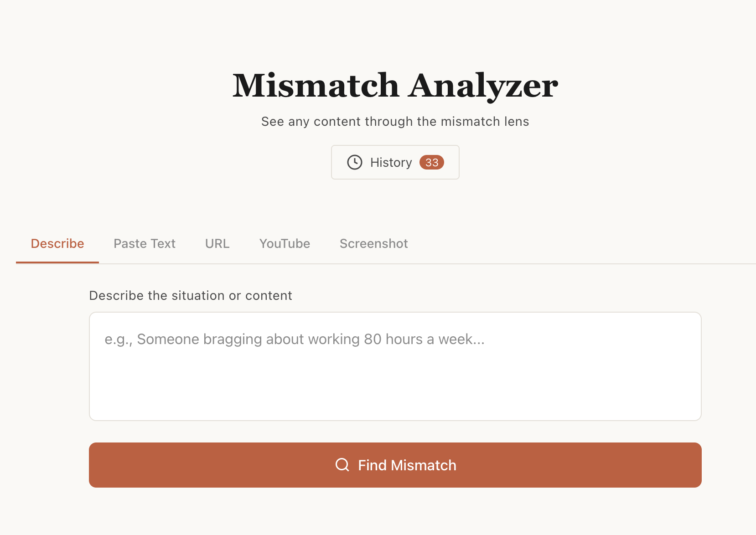
Task: Click the clock icon on History button
Action: click(355, 162)
